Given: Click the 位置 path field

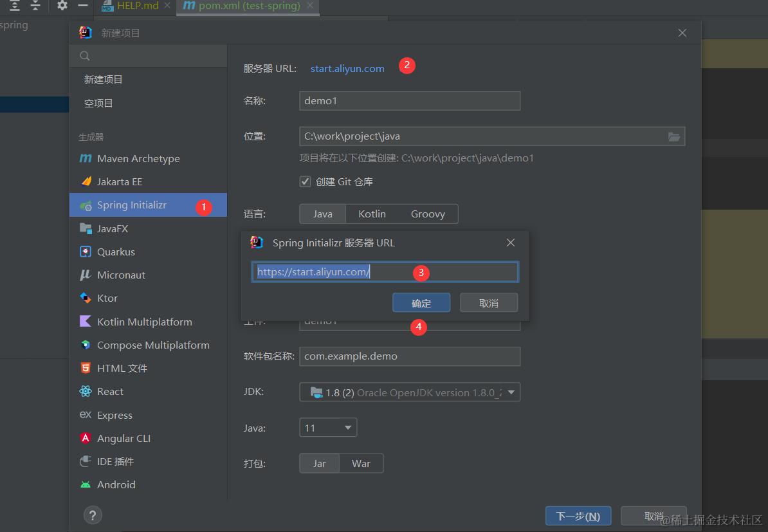Looking at the screenshot, I should [492, 136].
